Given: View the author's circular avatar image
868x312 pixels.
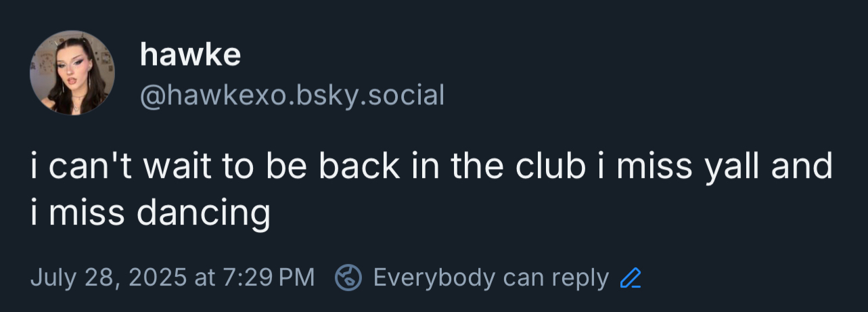Looking at the screenshot, I should pos(72,73).
